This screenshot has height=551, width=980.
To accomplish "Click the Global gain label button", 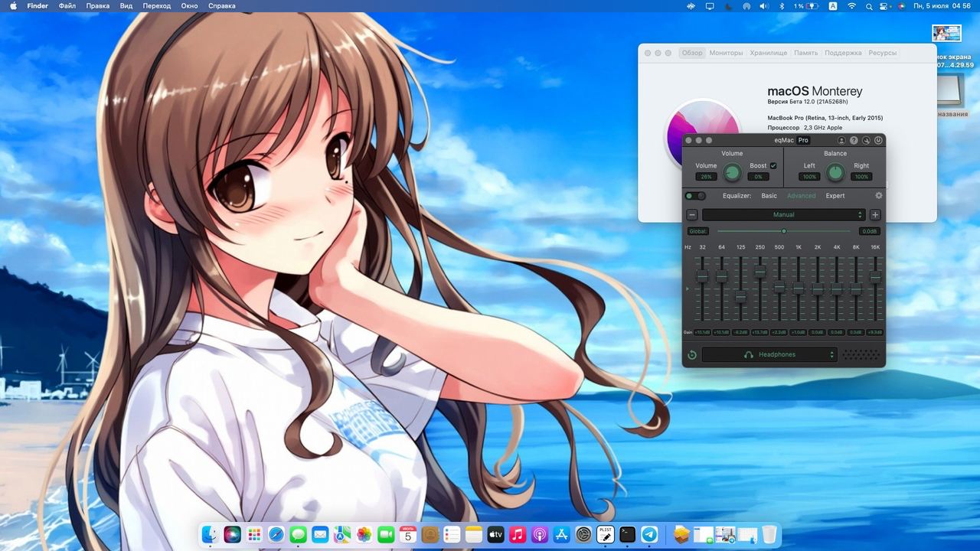I will click(698, 231).
